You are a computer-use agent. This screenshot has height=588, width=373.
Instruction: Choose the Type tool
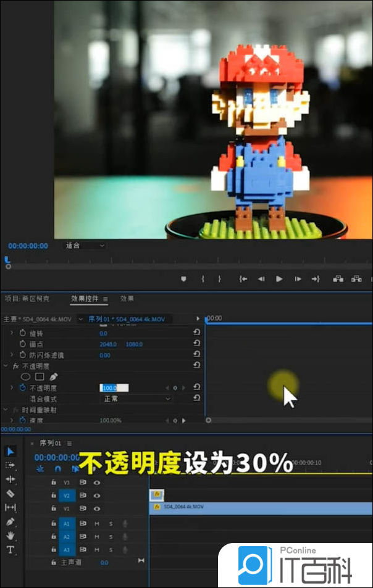[x=10, y=550]
